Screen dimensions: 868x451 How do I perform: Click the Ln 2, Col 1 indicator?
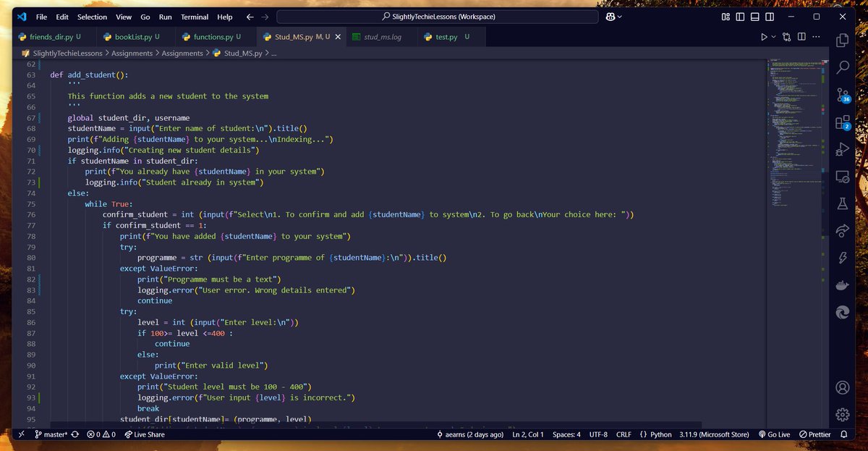(x=528, y=434)
